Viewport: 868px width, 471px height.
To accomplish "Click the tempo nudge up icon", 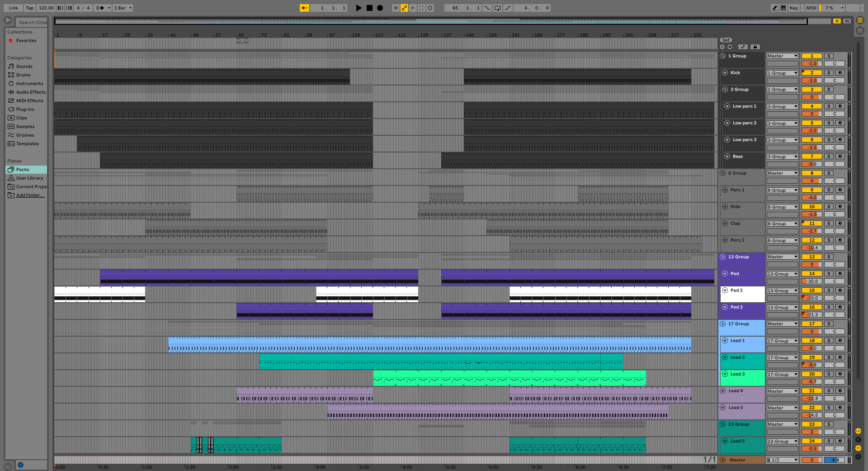I will 69,8.
